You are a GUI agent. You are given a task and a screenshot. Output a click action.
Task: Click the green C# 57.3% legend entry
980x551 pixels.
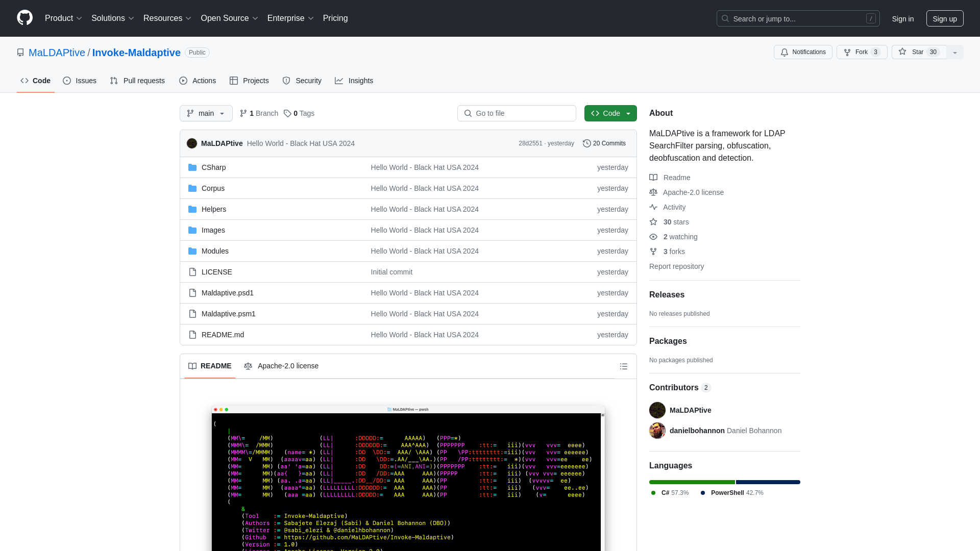point(670,493)
